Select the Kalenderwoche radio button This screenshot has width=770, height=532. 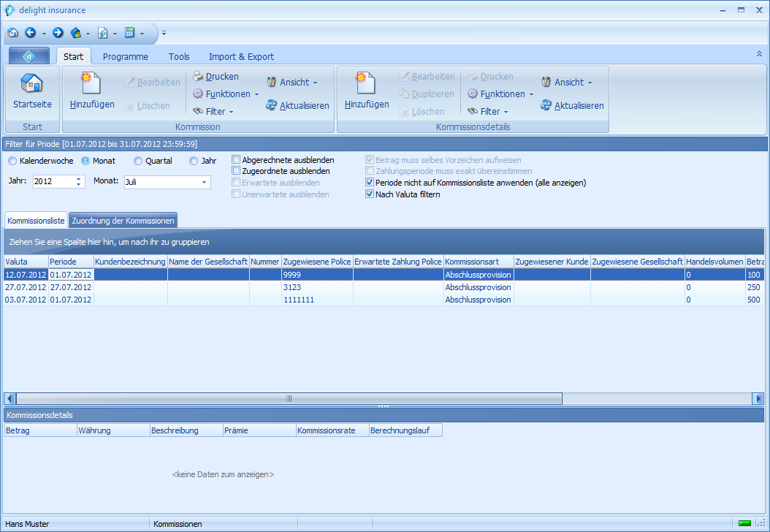pyautogui.click(x=12, y=161)
